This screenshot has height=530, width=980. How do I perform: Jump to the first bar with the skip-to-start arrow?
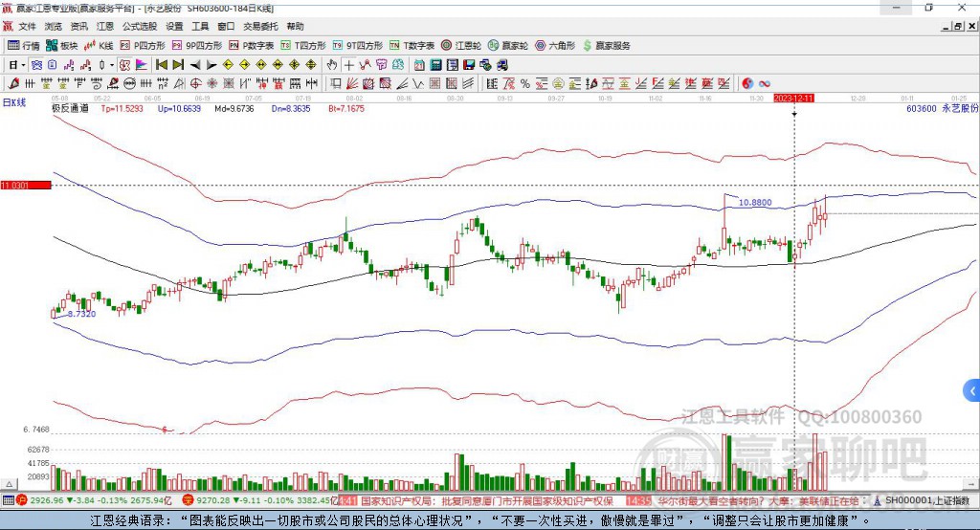point(161,65)
